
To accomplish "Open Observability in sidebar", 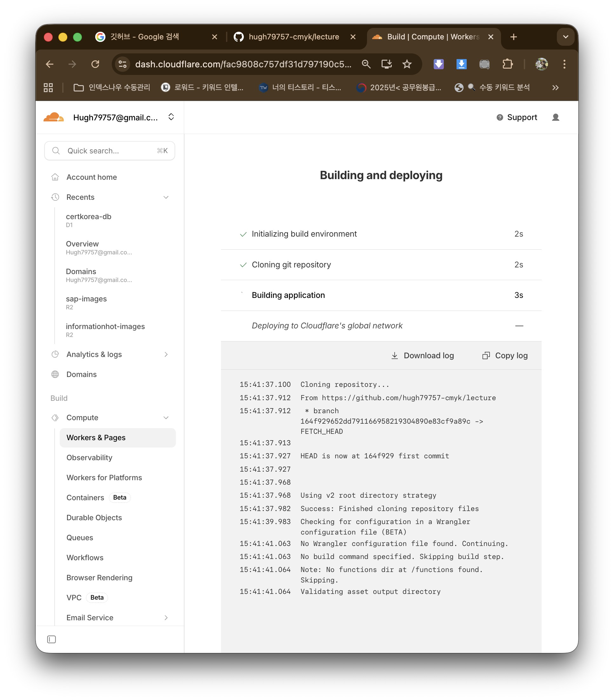I will point(89,458).
